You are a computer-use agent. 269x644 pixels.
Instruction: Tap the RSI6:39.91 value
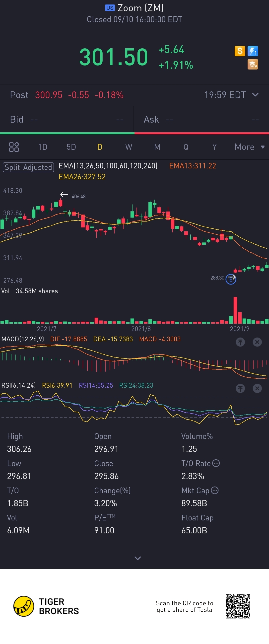57,385
